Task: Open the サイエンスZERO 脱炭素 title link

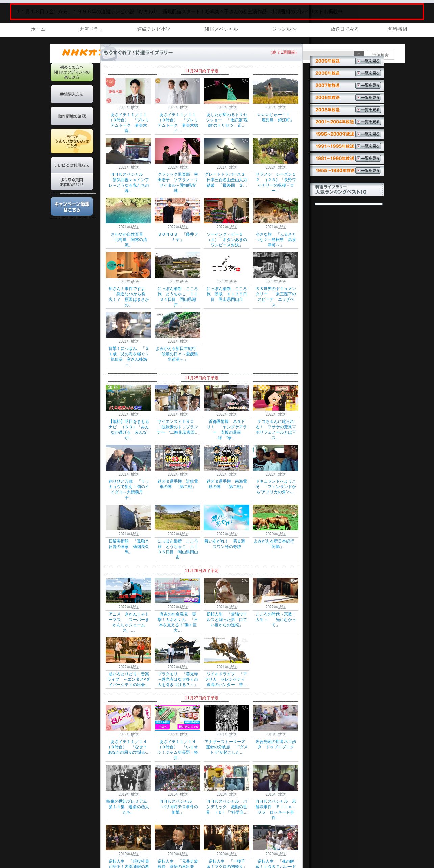Action: [177, 427]
